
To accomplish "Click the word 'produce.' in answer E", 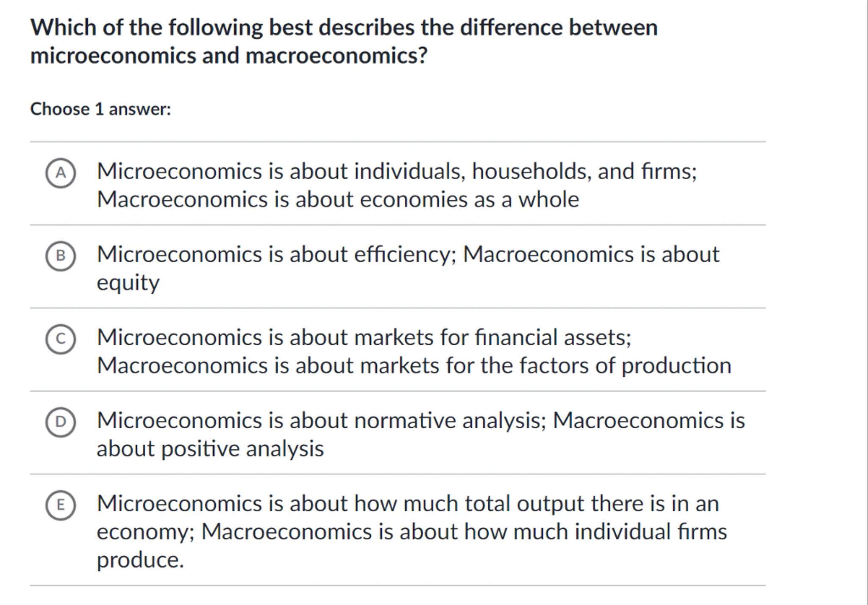I will coord(140,560).
